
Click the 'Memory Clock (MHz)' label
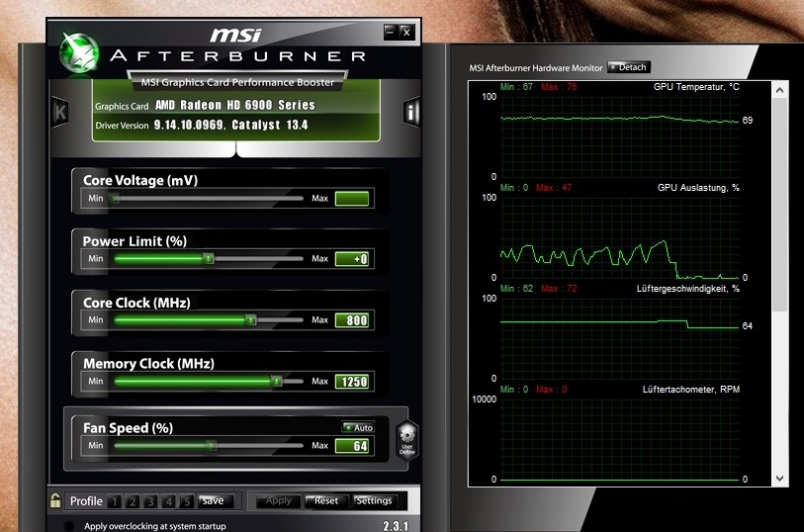click(148, 364)
